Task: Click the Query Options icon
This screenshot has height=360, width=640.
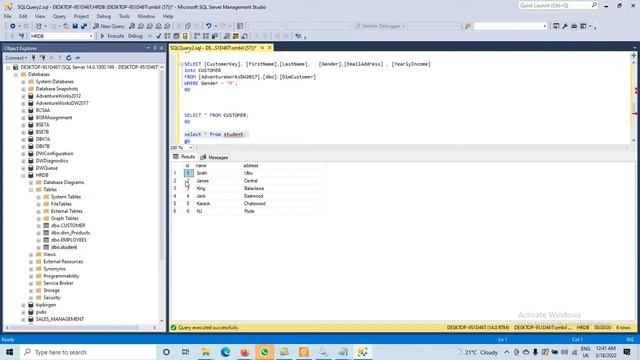Action: (176, 36)
